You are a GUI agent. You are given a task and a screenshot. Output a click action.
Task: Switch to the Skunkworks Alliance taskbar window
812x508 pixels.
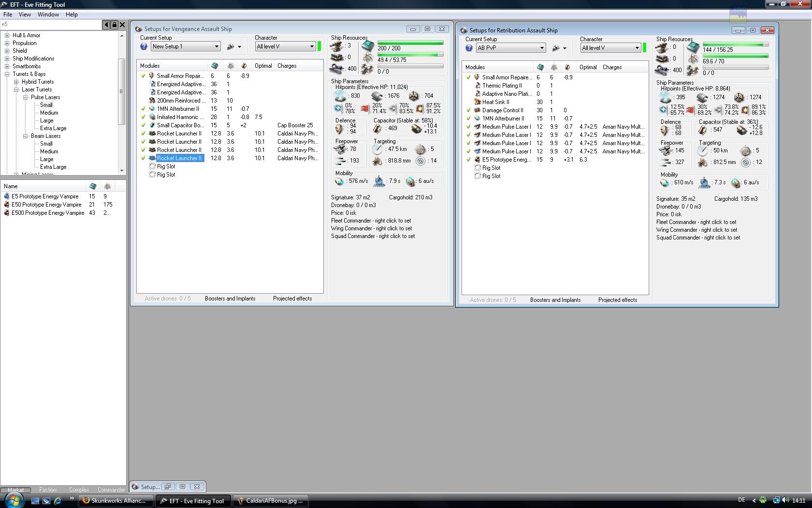116,501
